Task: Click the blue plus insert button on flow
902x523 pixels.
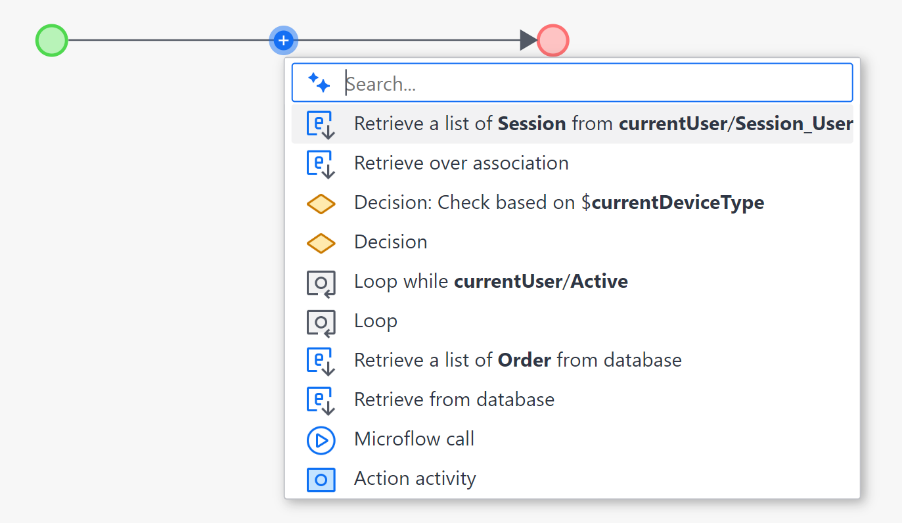Action: [284, 40]
